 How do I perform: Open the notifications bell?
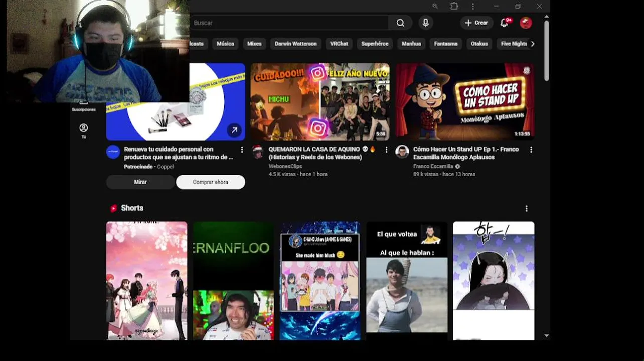pos(505,23)
